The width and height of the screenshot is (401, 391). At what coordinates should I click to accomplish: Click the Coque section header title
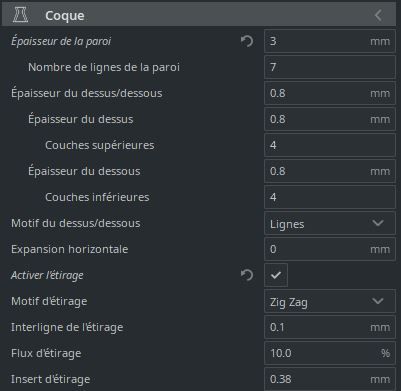click(x=65, y=16)
